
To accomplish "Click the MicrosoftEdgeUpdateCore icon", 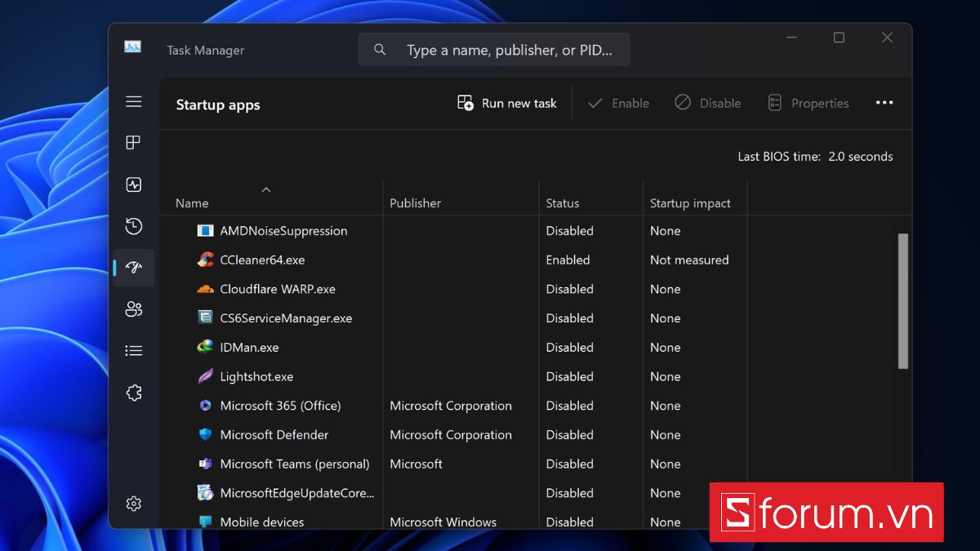I will pos(206,493).
